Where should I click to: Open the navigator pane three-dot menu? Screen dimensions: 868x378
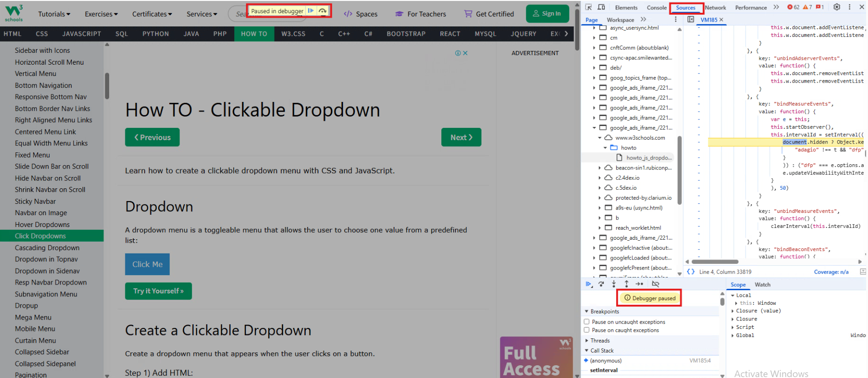click(676, 19)
